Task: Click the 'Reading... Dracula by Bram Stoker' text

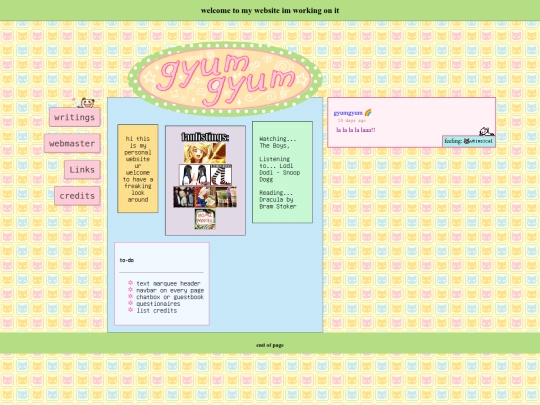Action: coord(278,199)
